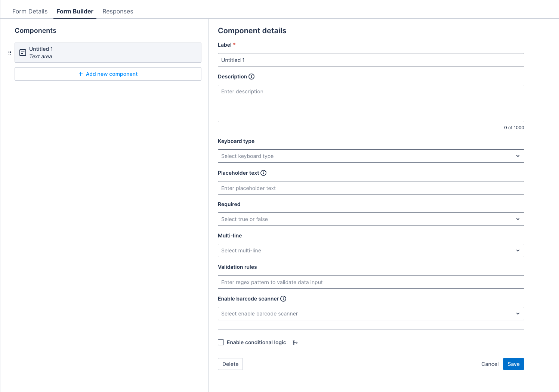This screenshot has height=392, width=559.
Task: Open the Responses tab
Action: (118, 11)
